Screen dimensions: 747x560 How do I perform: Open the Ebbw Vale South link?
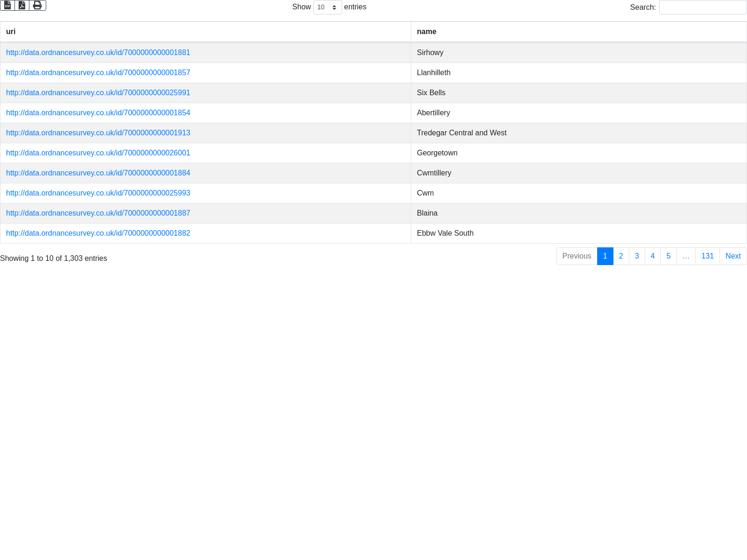tap(98, 233)
